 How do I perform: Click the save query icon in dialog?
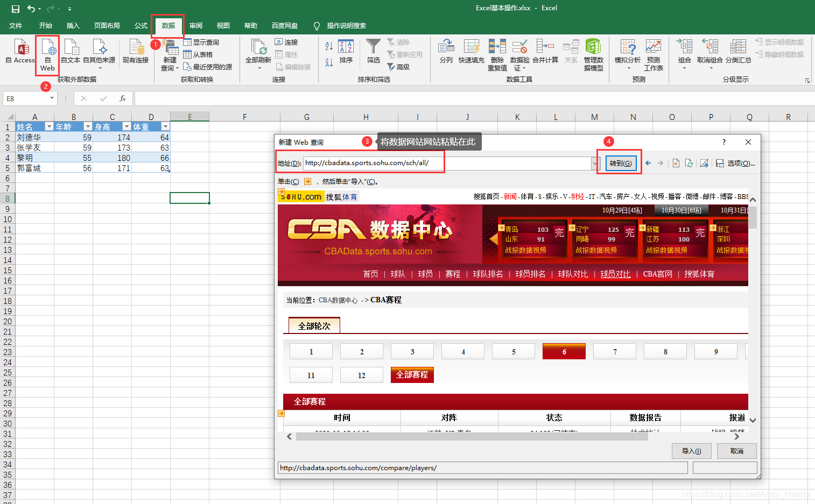[720, 163]
